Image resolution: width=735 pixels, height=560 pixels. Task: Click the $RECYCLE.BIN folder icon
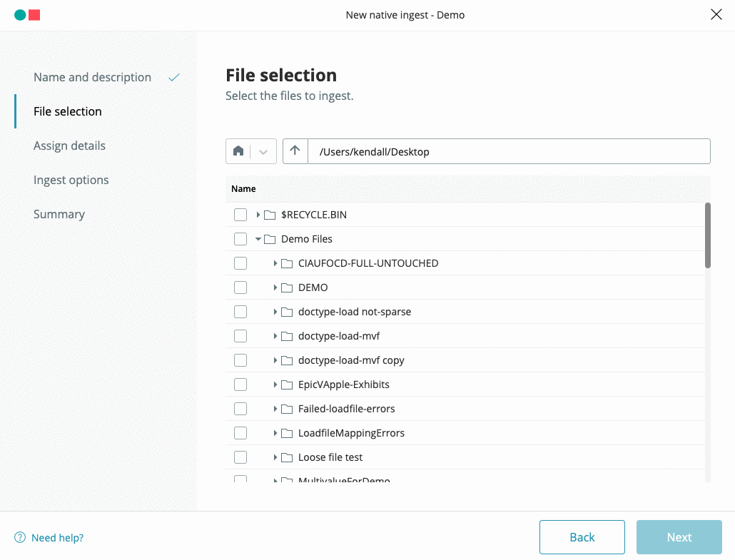(x=270, y=215)
